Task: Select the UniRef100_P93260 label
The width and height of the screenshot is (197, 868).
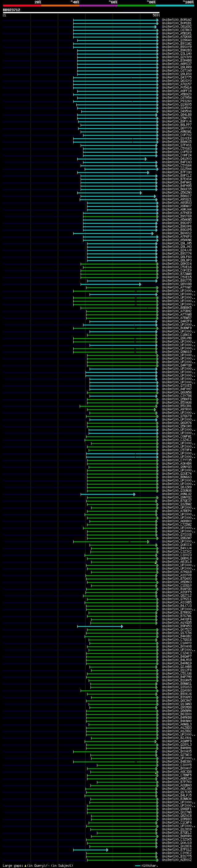Action: [177, 101]
